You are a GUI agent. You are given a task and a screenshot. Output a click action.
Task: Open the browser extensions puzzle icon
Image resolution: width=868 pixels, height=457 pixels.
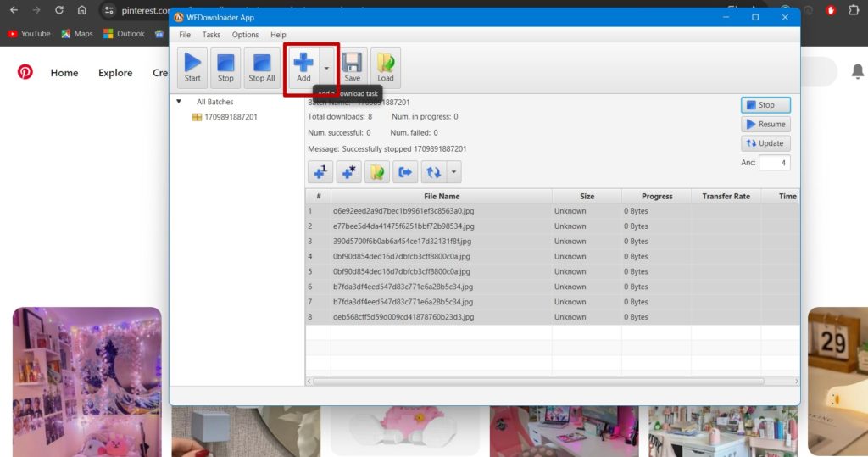[853, 10]
